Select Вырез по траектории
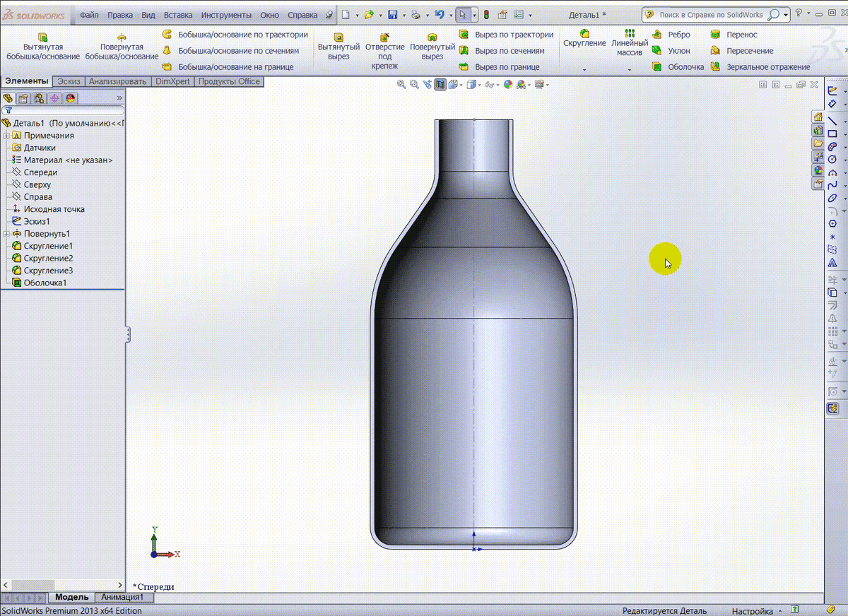The height and width of the screenshot is (616, 848). [x=506, y=35]
